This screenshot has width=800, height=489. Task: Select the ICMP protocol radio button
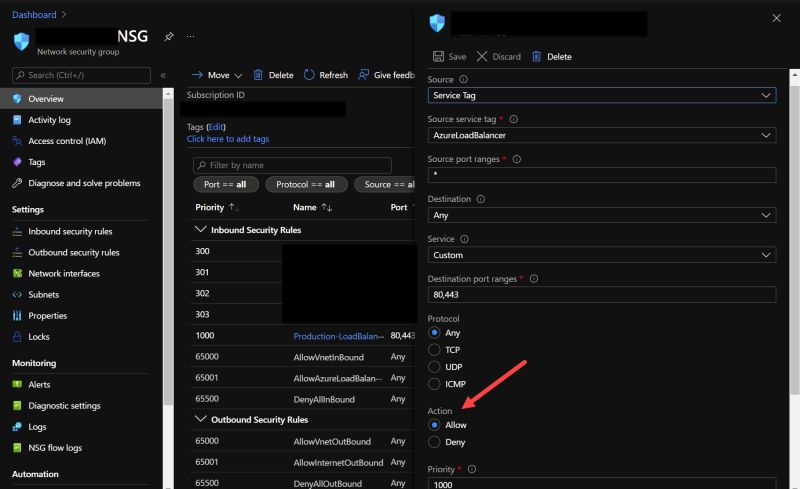434,384
